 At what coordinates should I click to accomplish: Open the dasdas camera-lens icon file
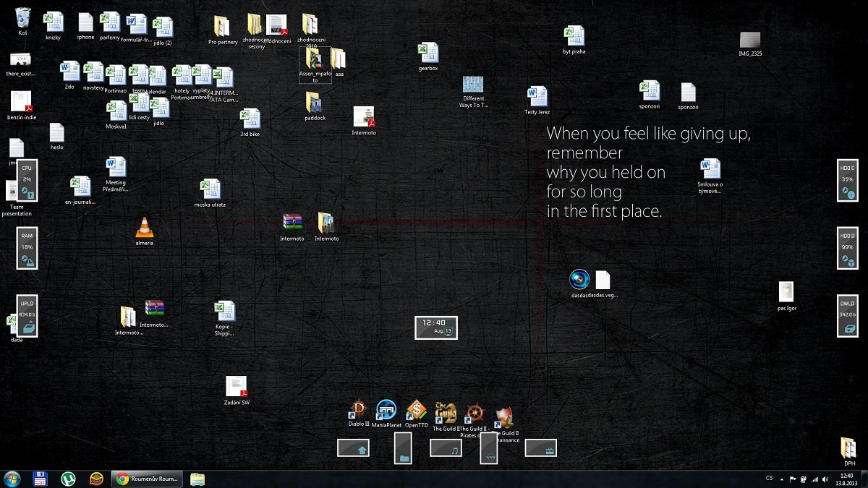pyautogui.click(x=579, y=279)
